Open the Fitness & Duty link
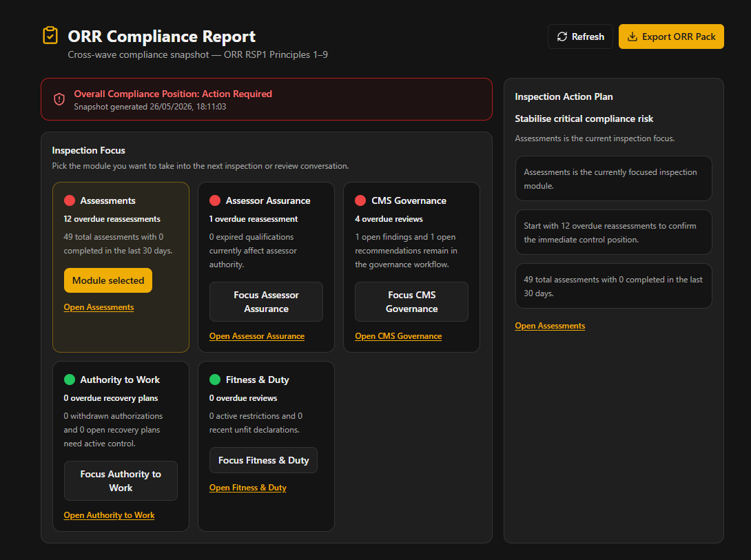The image size is (751, 560). coord(247,488)
